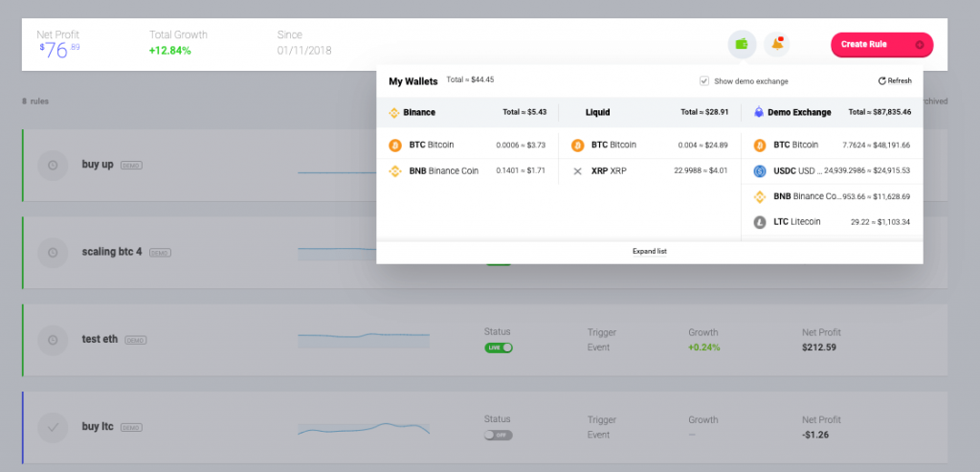Viewport: 980px width, 472px height.
Task: Click Demo Exchange BTC balance $48,191.66
Action: (877, 145)
